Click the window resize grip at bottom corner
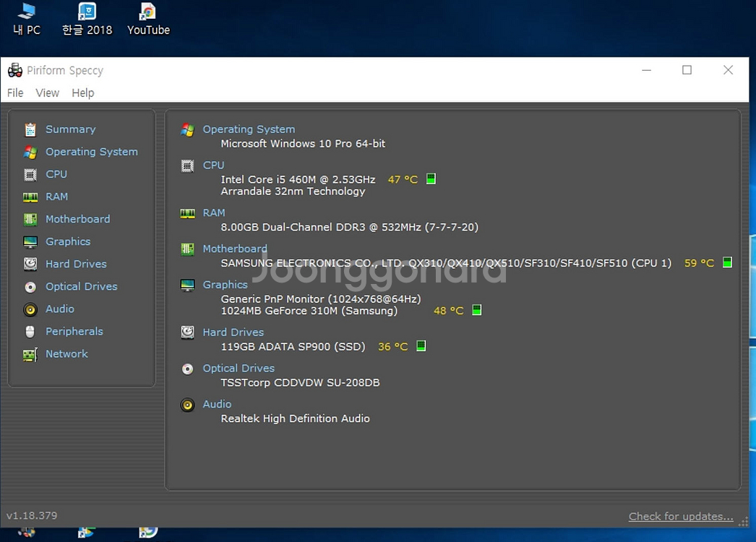756x542 pixels. coord(744,521)
